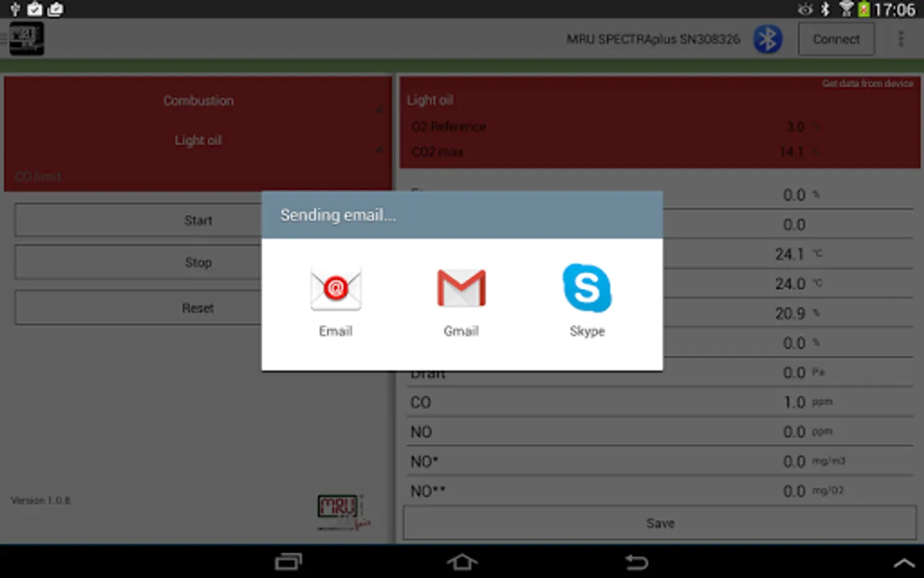
Task: Tap Save below the measurement list
Action: pyautogui.click(x=660, y=523)
